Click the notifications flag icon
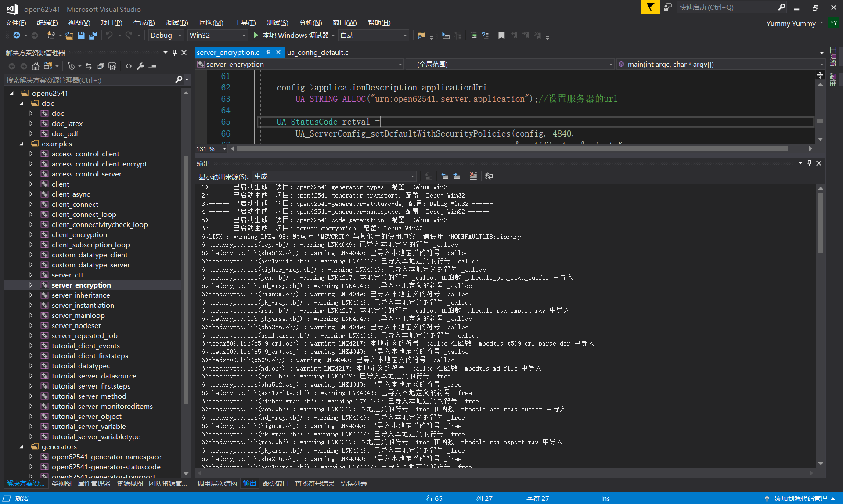Image resolution: width=843 pixels, height=504 pixels. [x=650, y=7]
